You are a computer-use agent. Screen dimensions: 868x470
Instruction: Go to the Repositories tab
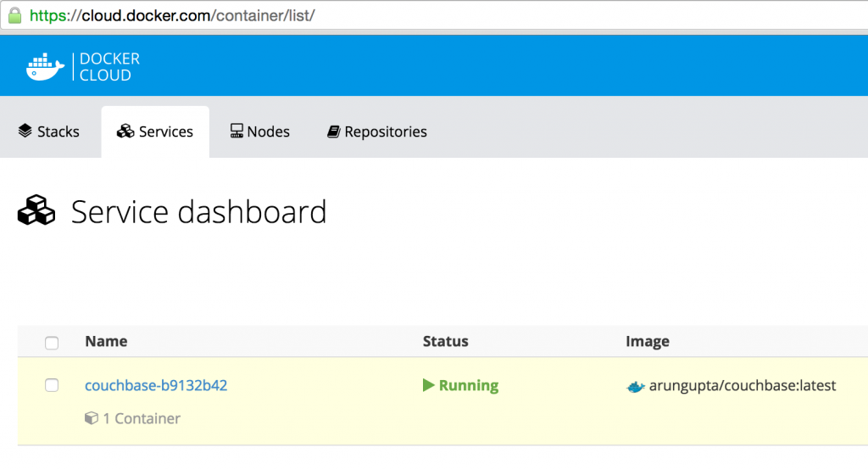click(x=377, y=131)
